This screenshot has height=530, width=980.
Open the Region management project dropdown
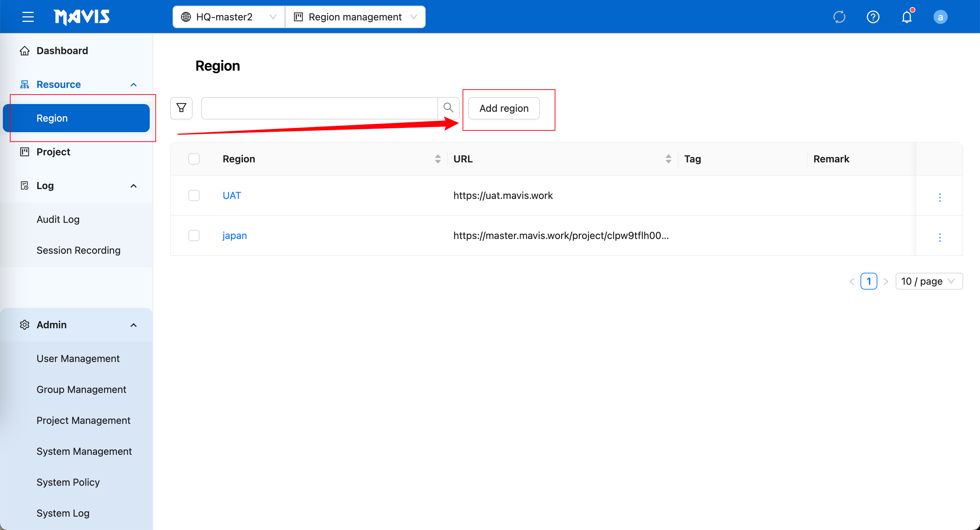355,17
